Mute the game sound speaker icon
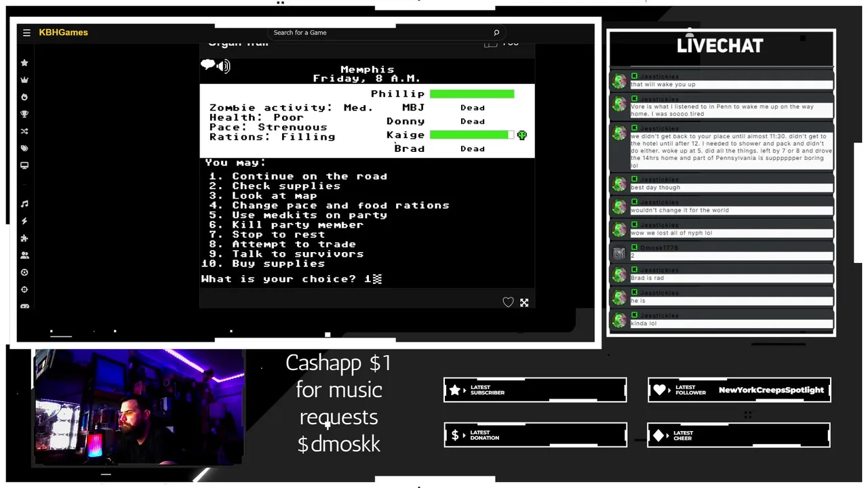The image size is (868, 488). click(x=224, y=66)
